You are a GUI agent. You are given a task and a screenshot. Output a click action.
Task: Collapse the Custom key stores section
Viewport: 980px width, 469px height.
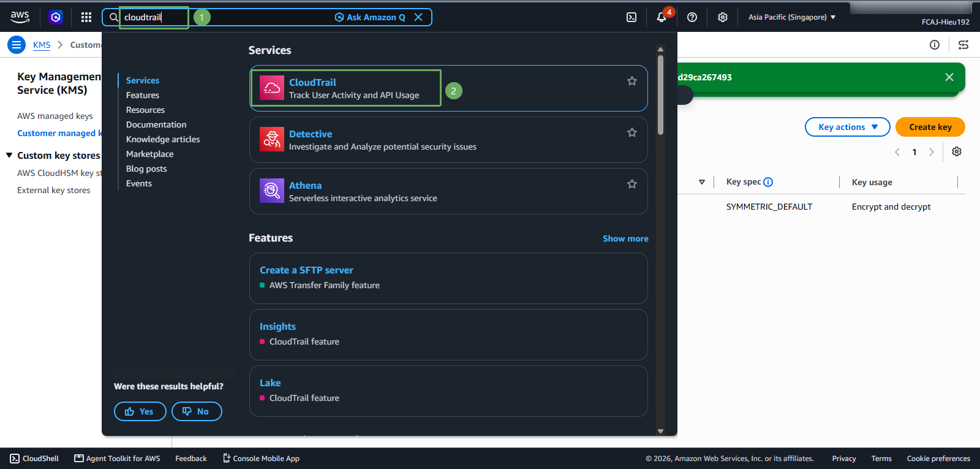(x=9, y=155)
